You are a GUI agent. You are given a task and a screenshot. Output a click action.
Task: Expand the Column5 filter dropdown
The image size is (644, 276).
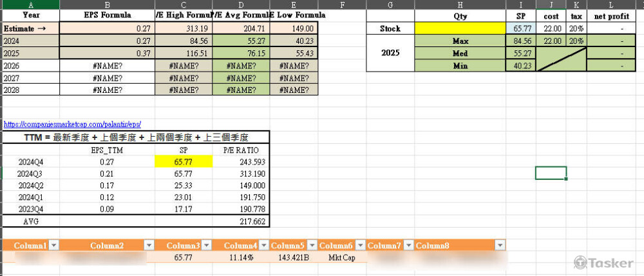click(311, 246)
